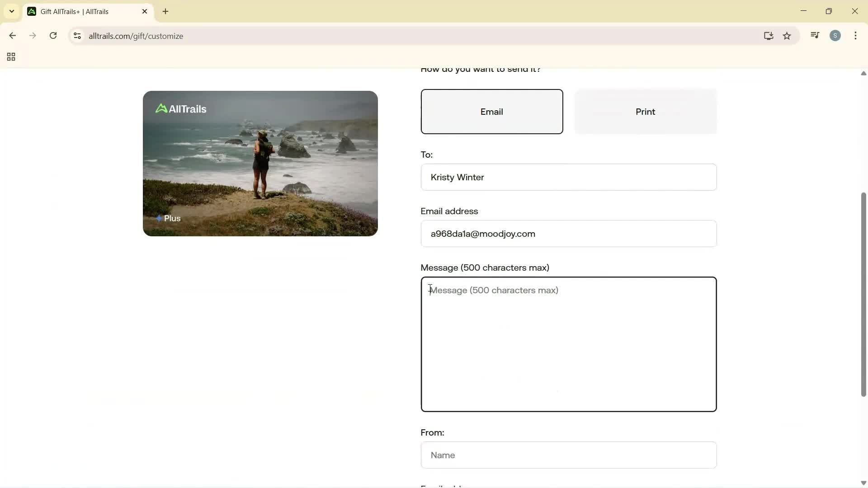Click the Email address field
Image resolution: width=868 pixels, height=488 pixels.
(568, 234)
